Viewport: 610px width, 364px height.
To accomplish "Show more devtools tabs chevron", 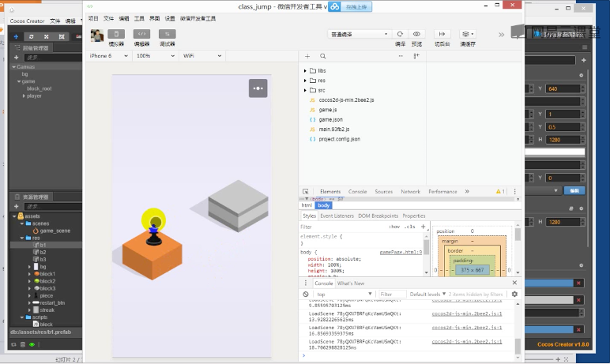I will [467, 191].
